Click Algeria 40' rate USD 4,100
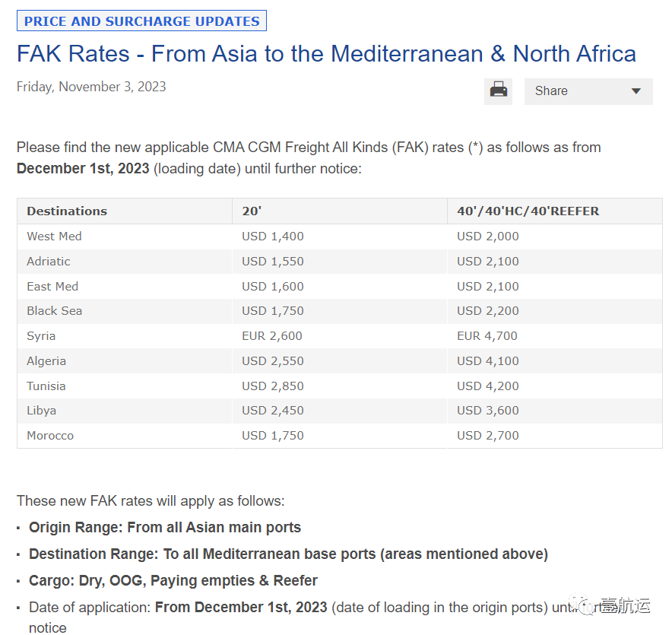Image resolution: width=672 pixels, height=635 pixels. pos(488,361)
